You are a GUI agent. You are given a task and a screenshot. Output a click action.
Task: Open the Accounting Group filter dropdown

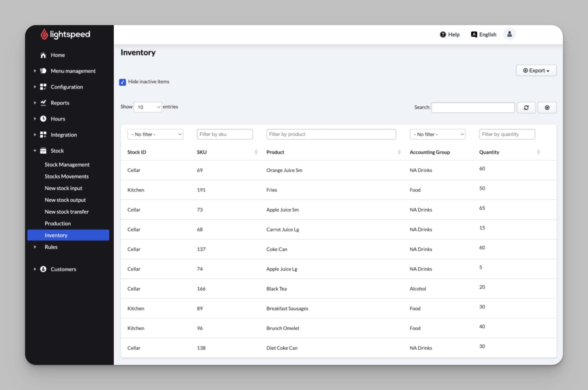438,134
